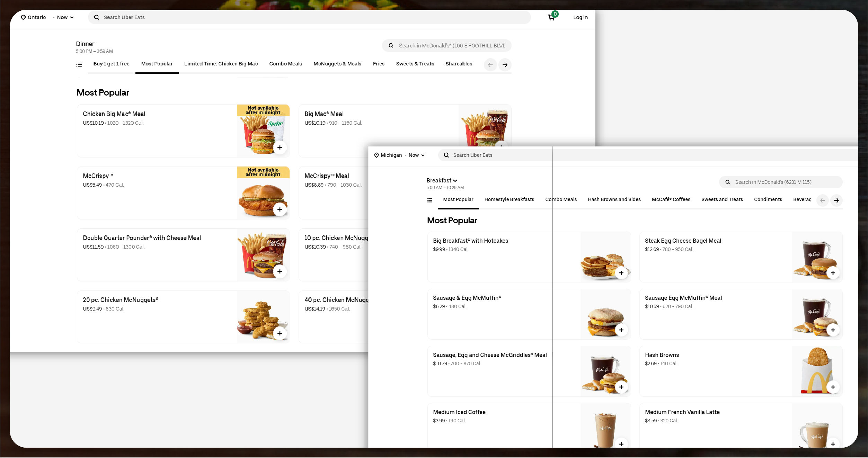Add McCrispy sandwich using plus icon

280,209
